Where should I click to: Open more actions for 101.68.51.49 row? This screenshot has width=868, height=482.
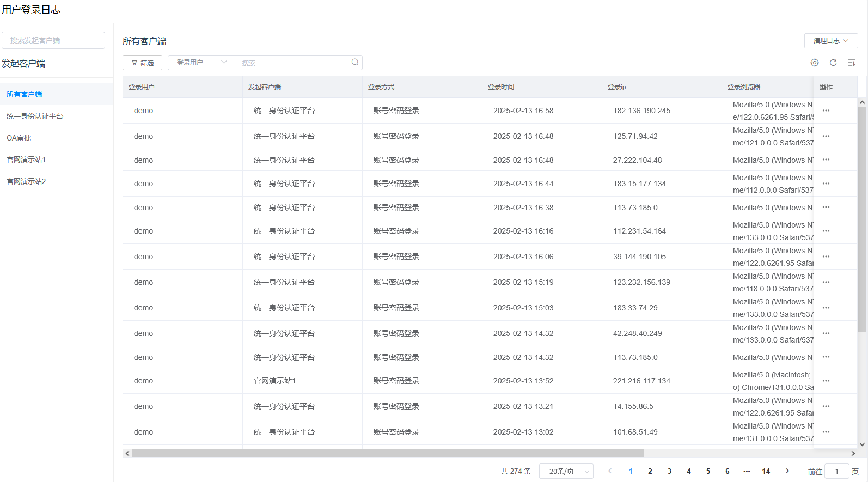[x=826, y=432]
